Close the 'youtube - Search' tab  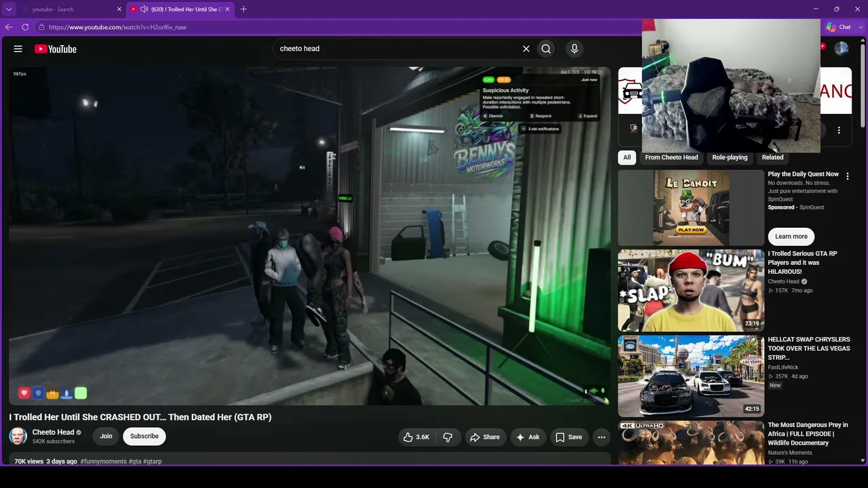pos(119,9)
